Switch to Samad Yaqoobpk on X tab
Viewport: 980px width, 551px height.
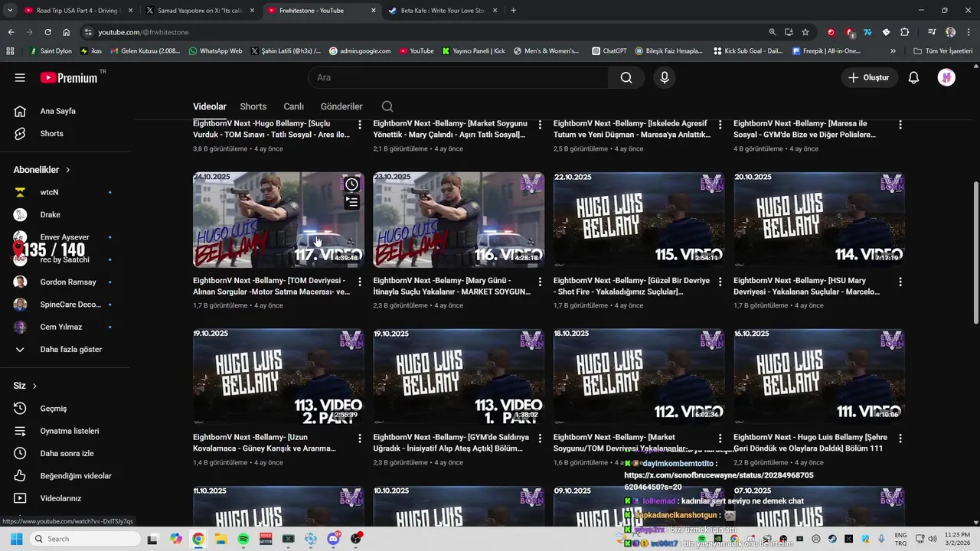coord(199,11)
